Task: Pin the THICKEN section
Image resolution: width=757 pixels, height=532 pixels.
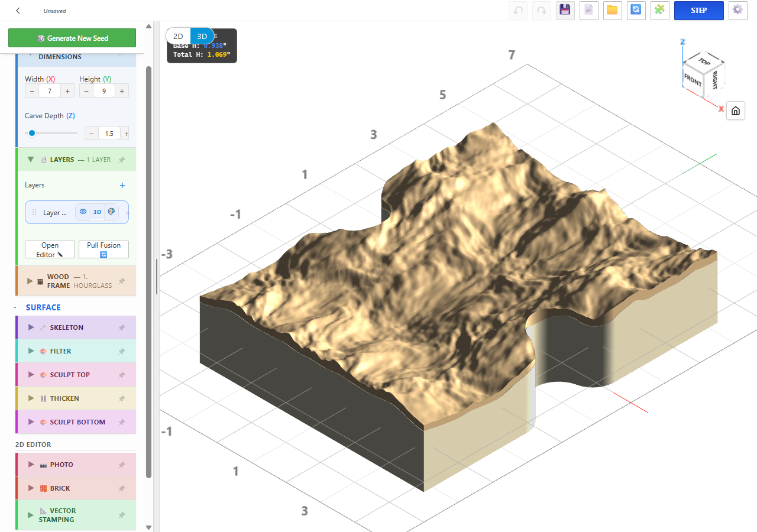Action: [x=122, y=398]
